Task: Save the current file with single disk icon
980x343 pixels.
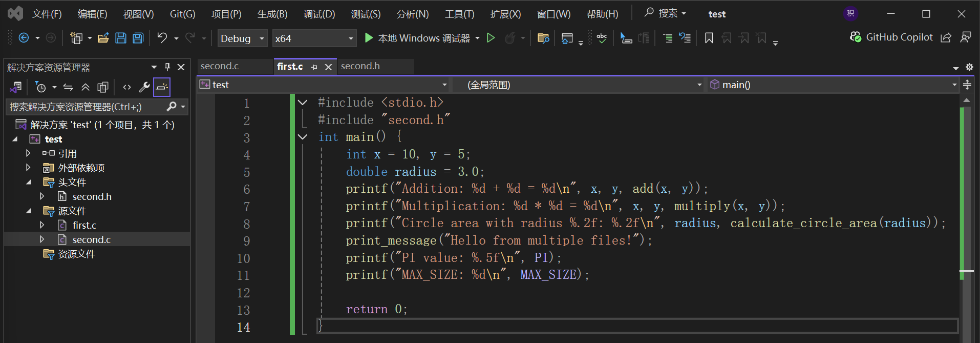Action: (x=121, y=38)
